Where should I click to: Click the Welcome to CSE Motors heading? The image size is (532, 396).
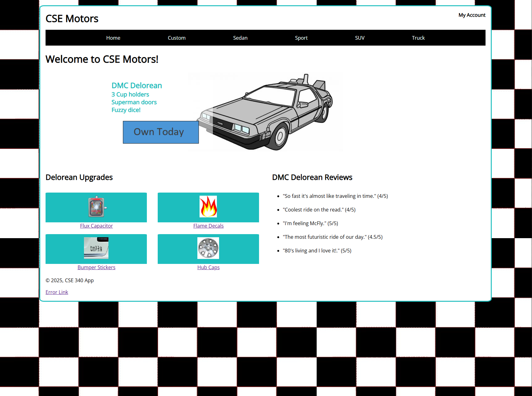tap(102, 59)
